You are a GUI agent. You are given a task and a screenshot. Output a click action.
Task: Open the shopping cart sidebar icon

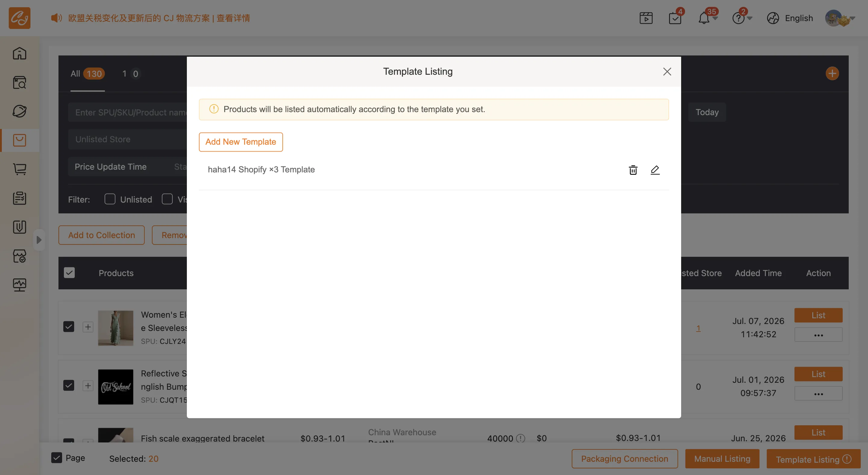(20, 169)
